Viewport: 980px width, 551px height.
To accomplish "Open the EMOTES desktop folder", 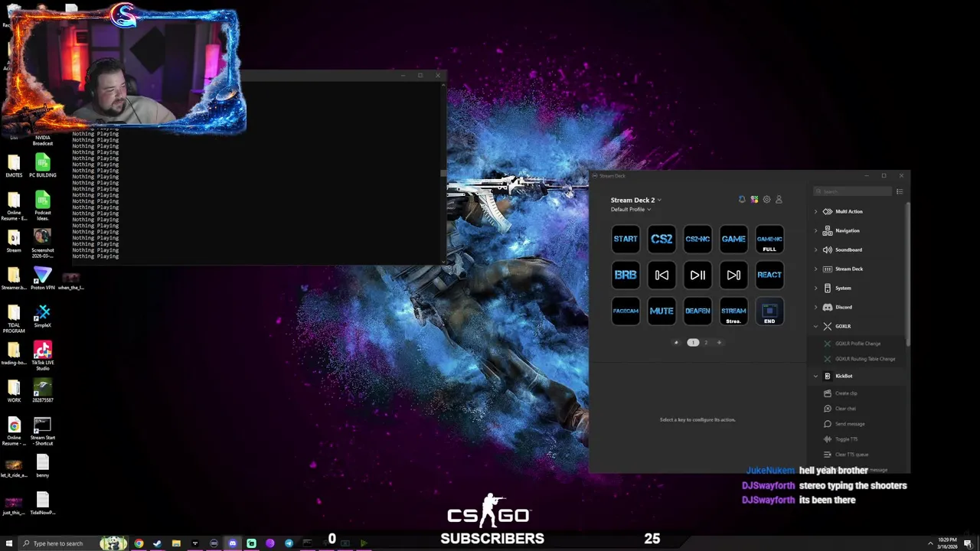I will point(14,166).
